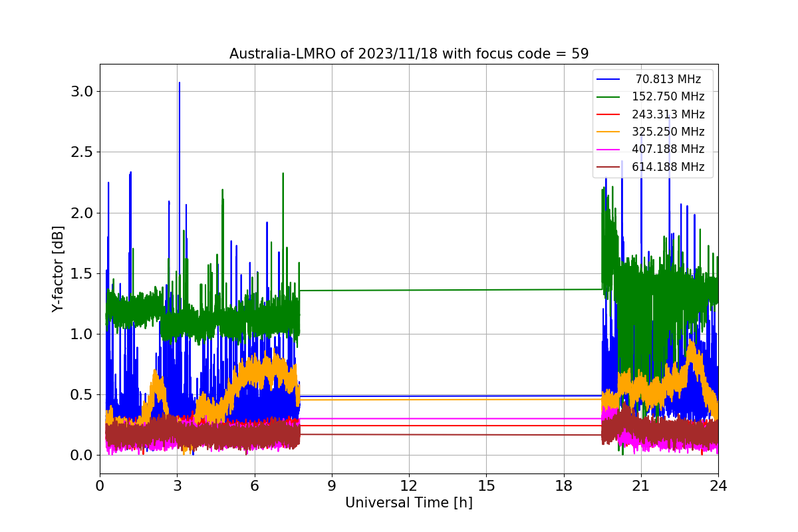Click the 'Y-factor [dB]' axis label
Viewport: 798px width, 532px height.
(59, 269)
